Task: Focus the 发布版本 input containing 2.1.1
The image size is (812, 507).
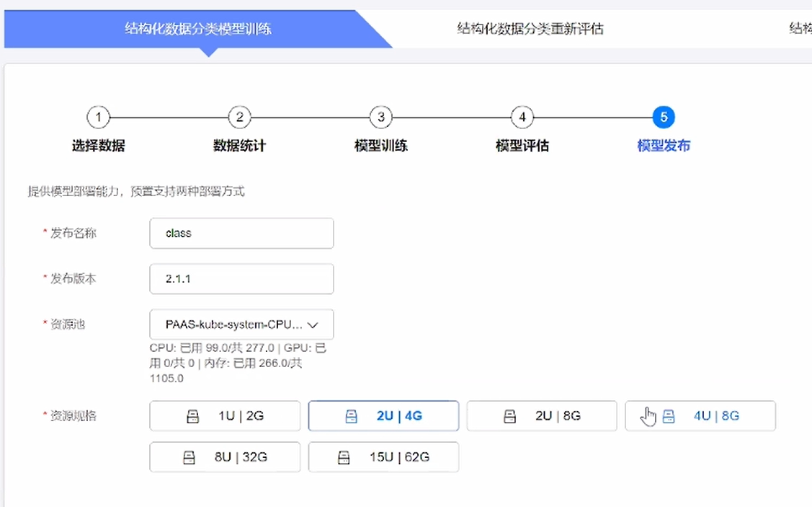Action: (x=242, y=279)
